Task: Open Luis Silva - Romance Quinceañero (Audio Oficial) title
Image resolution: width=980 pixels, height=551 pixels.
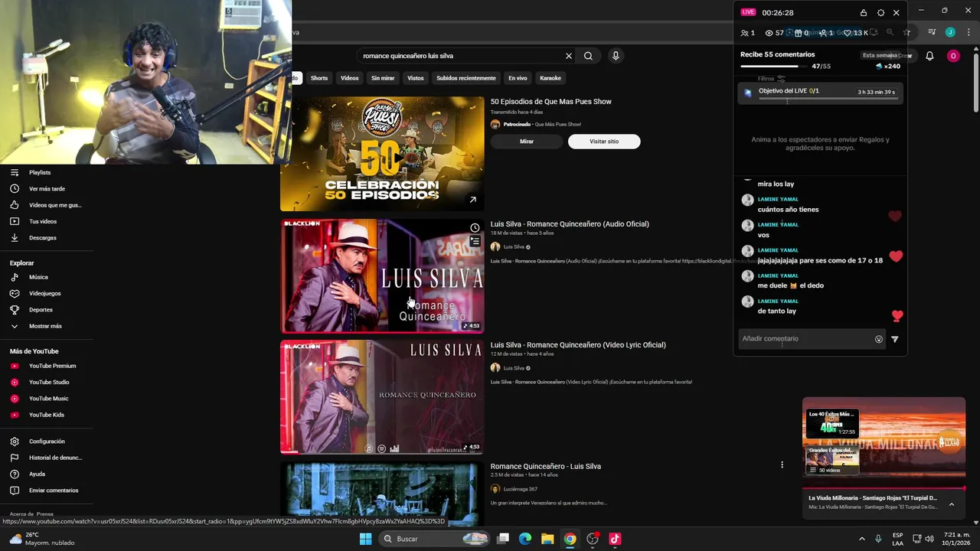Action: [570, 224]
